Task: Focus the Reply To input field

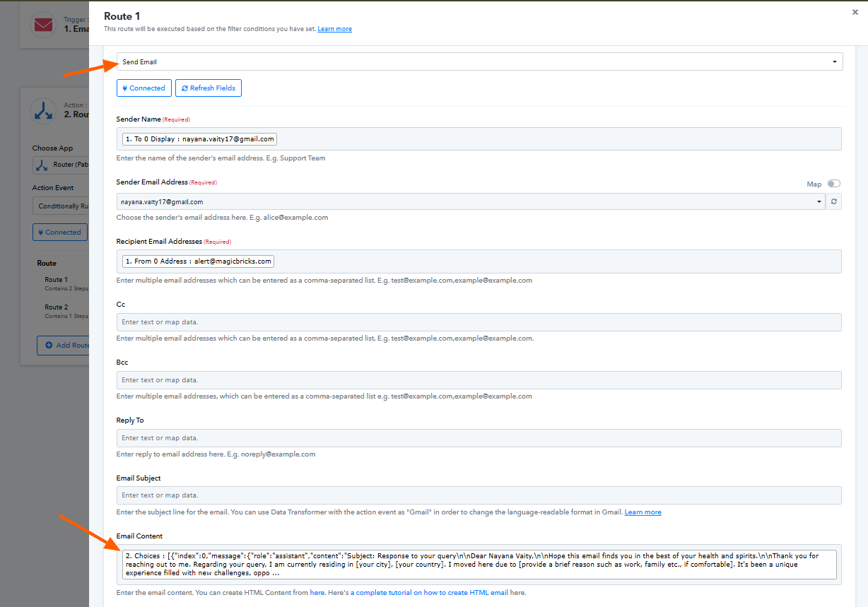Action: (x=479, y=438)
